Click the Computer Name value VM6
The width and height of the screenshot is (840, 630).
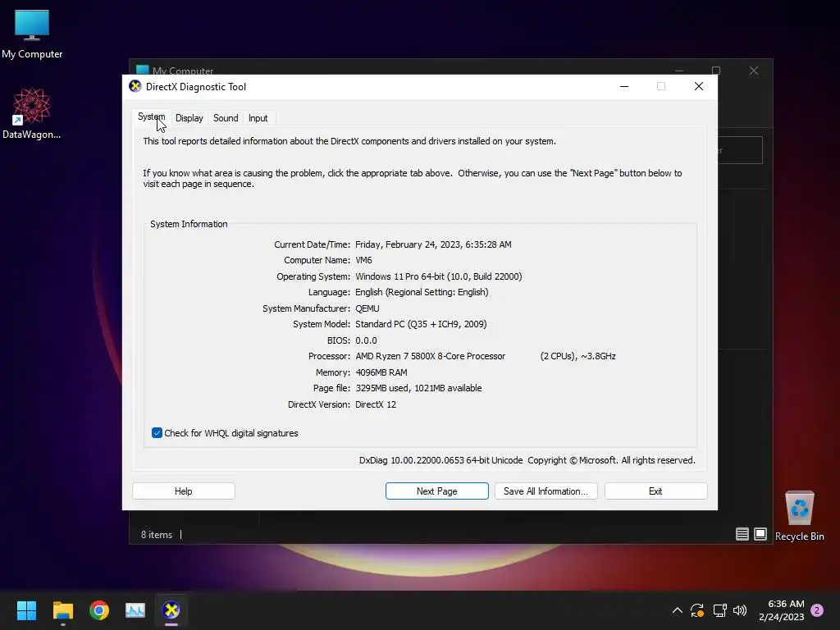tap(363, 260)
